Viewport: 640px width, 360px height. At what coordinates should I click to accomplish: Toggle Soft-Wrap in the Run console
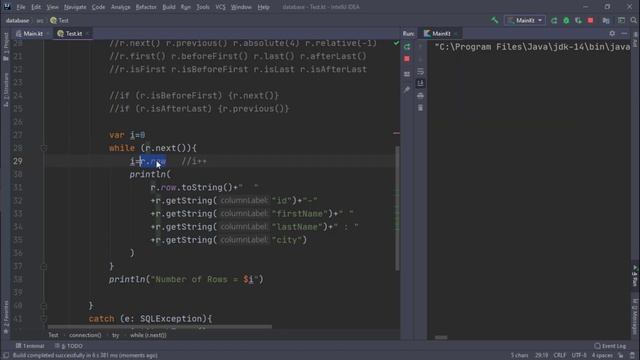420,71
